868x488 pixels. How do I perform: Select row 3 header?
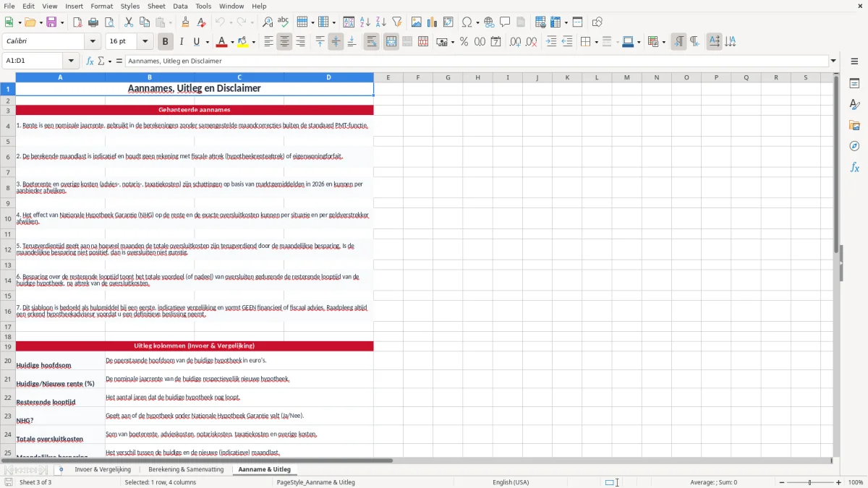coord(8,110)
